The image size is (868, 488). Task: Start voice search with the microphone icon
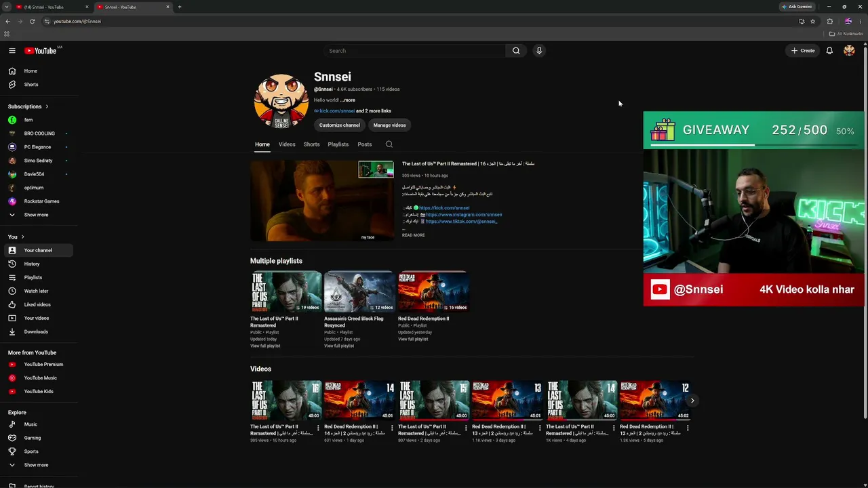(539, 51)
